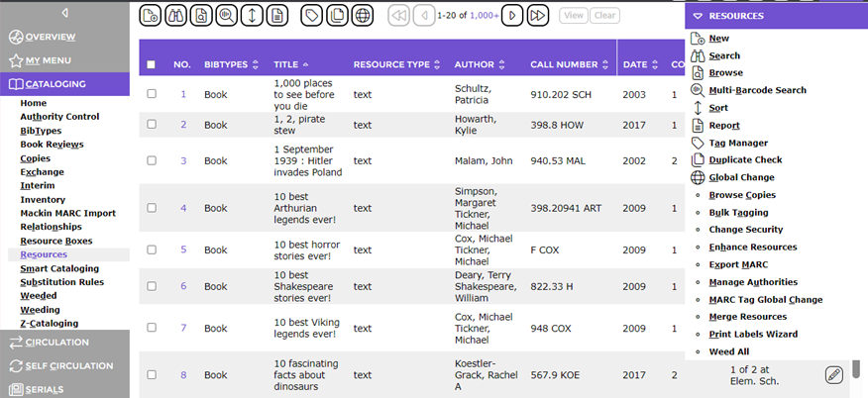
Task: Click the Browse toolbar icon
Action: point(201,16)
